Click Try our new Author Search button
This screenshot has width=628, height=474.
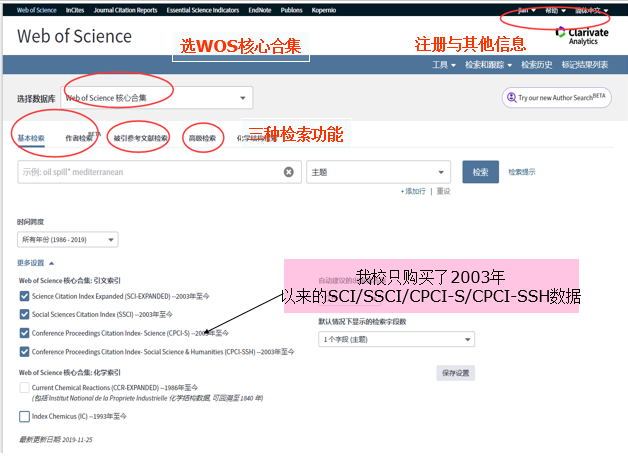pyautogui.click(x=557, y=97)
